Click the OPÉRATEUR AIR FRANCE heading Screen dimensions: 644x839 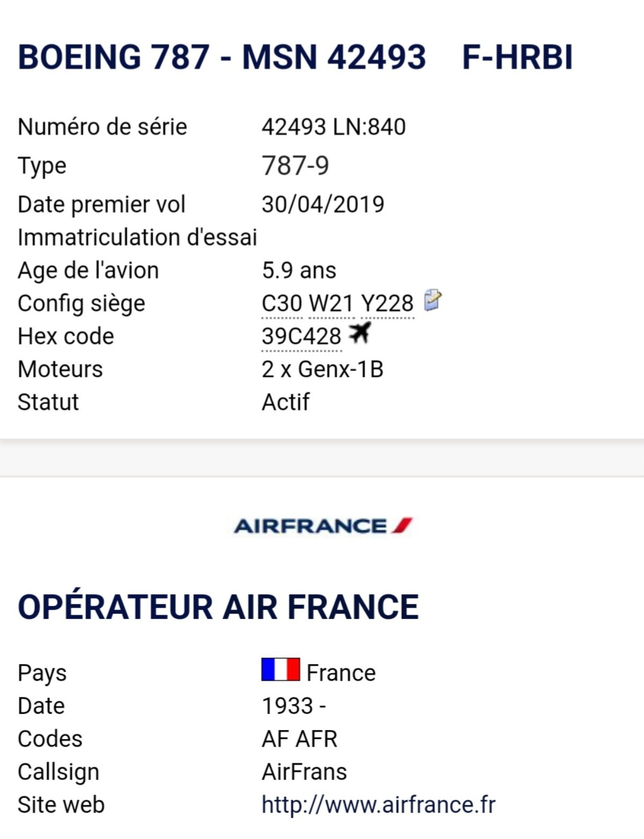(x=218, y=606)
